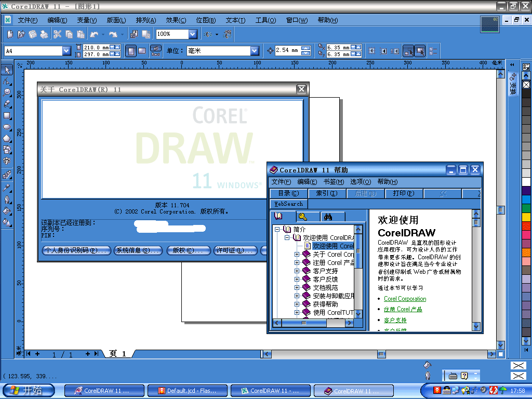Screen dimensions: 532x399
Task: Select the Eyedropper tool
Action: tap(7, 188)
